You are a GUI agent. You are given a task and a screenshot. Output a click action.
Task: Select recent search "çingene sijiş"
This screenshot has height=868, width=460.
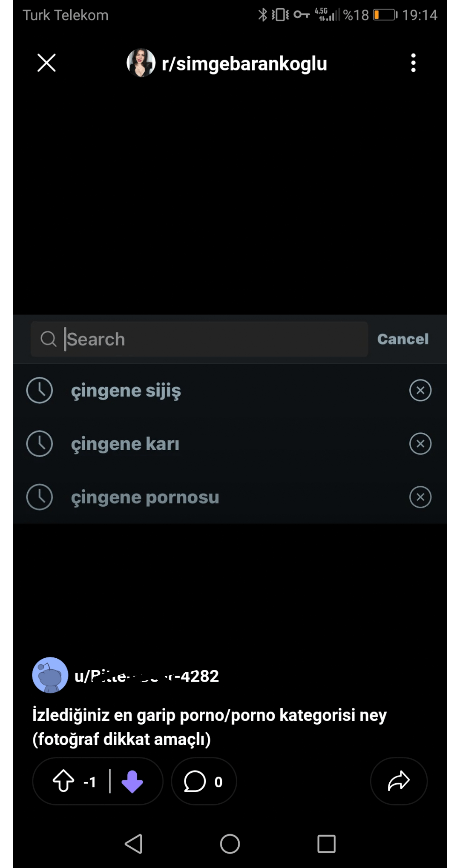tap(126, 391)
